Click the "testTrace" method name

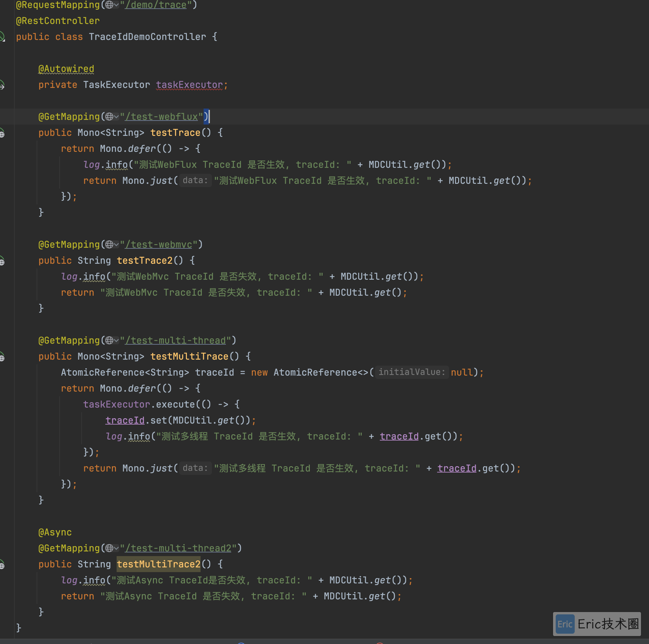175,133
